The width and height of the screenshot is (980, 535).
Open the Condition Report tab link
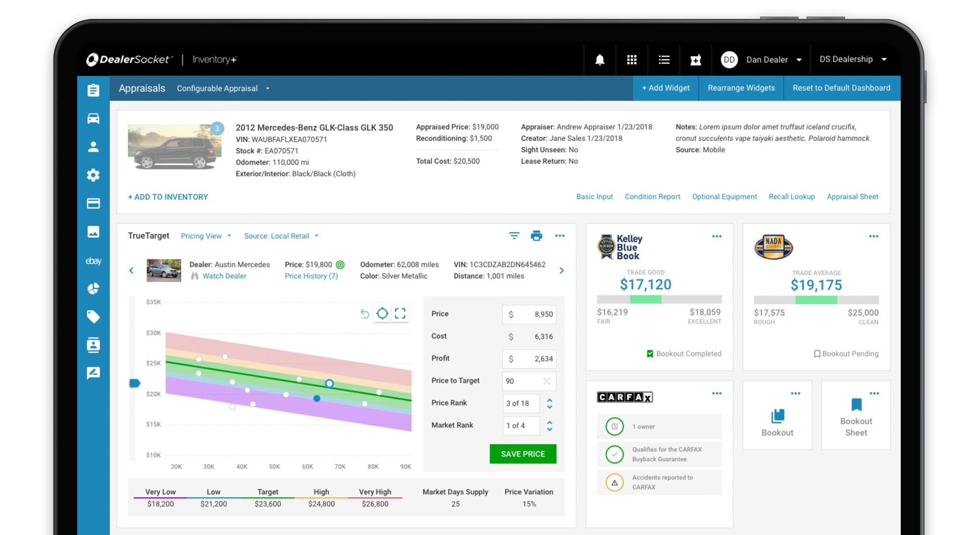pyautogui.click(x=652, y=197)
